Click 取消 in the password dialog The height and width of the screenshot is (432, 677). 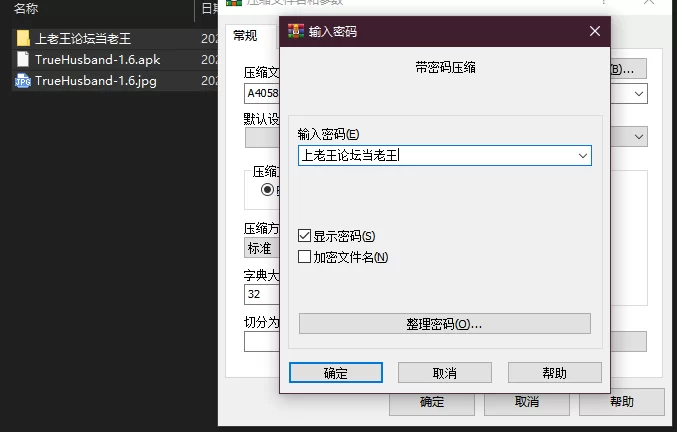pos(445,372)
